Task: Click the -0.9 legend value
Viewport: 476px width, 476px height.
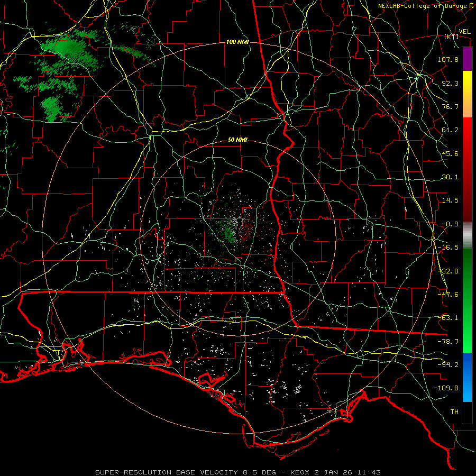Action: (x=450, y=224)
